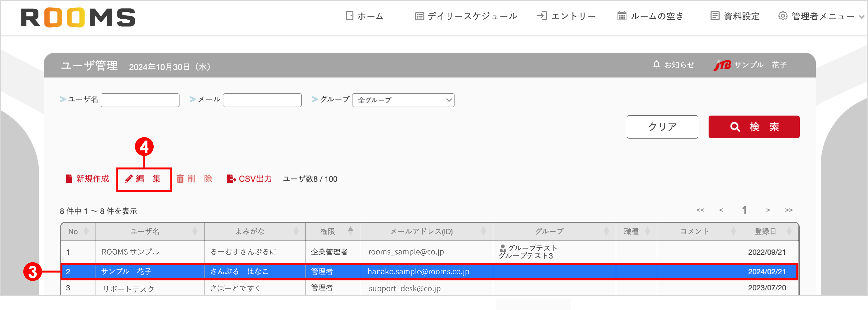The height and width of the screenshot is (310, 868).
Task: Click the 削除 trash can icon
Action: 181,179
